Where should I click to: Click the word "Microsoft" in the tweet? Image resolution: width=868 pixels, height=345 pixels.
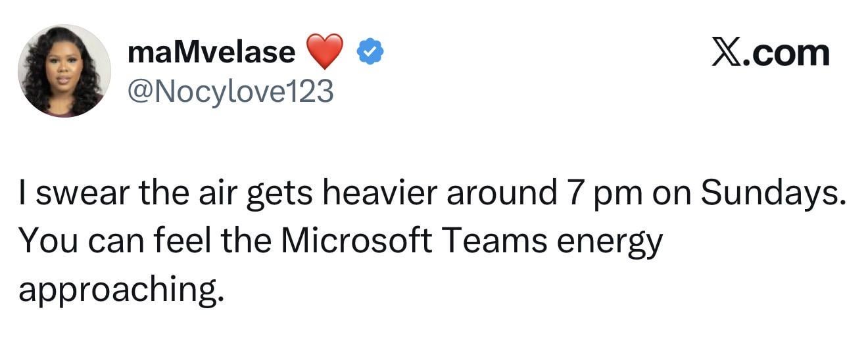[x=356, y=241]
